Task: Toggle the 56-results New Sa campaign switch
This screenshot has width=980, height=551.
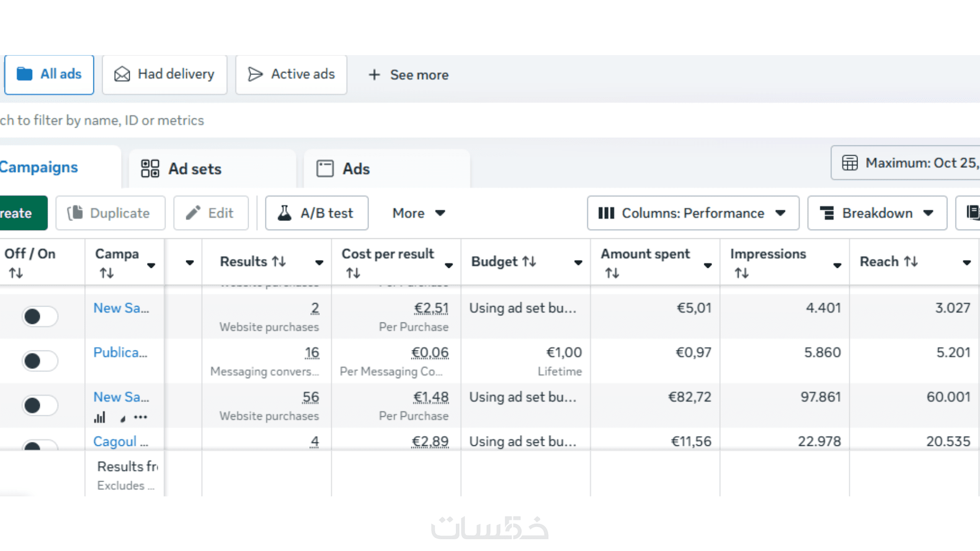Action: pos(40,406)
